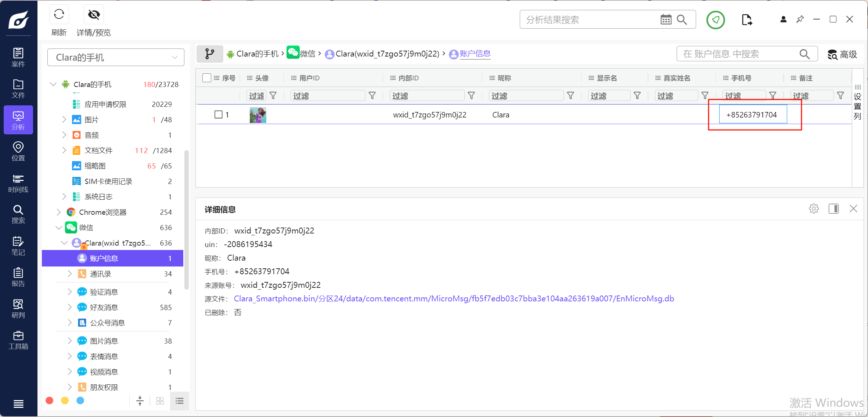
Task: Click the export file icon in the top bar
Action: pos(746,19)
